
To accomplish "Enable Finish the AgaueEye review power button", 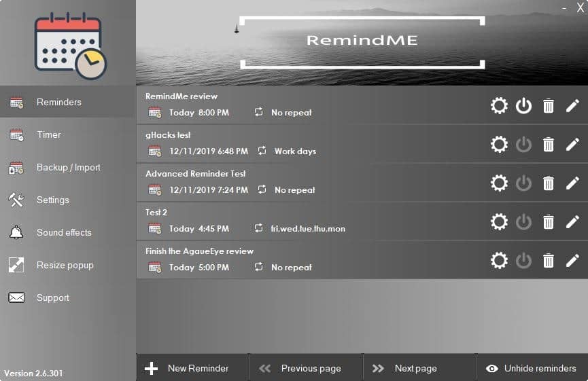I will [523, 260].
